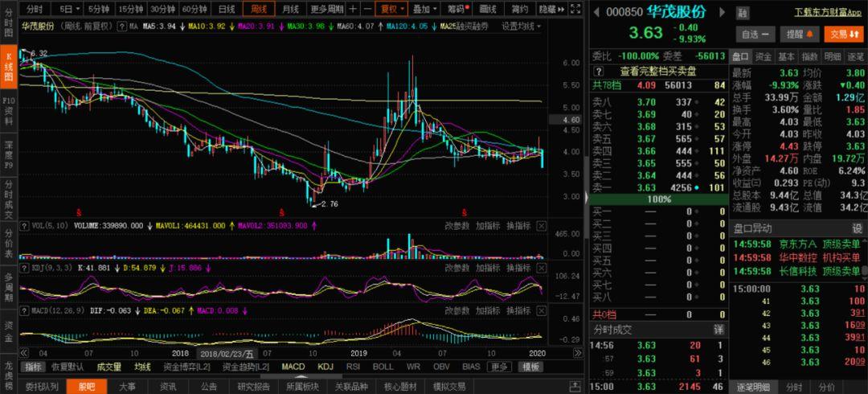Open the 研究报告 bottom tab
Image resolution: width=868 pixels, height=394 pixels.
point(253,387)
